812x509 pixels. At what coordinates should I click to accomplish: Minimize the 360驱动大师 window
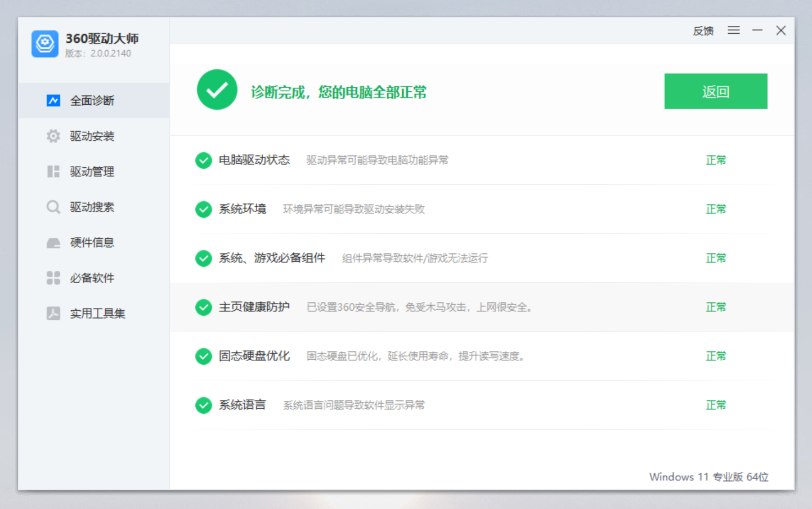tap(757, 30)
